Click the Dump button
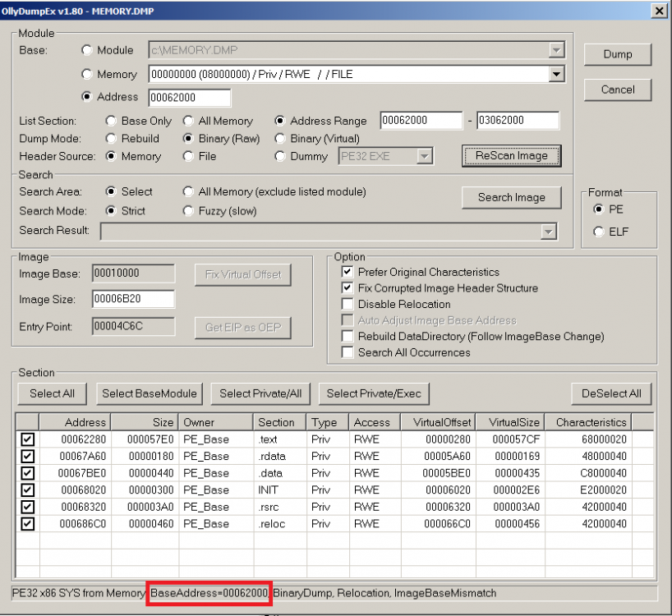This screenshot has width=672, height=616. (617, 54)
